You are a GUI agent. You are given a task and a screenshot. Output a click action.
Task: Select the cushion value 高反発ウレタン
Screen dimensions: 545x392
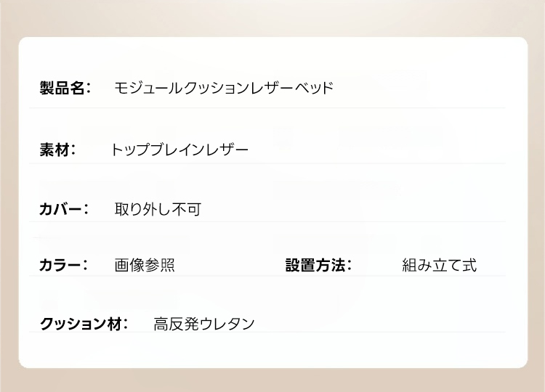coord(204,324)
